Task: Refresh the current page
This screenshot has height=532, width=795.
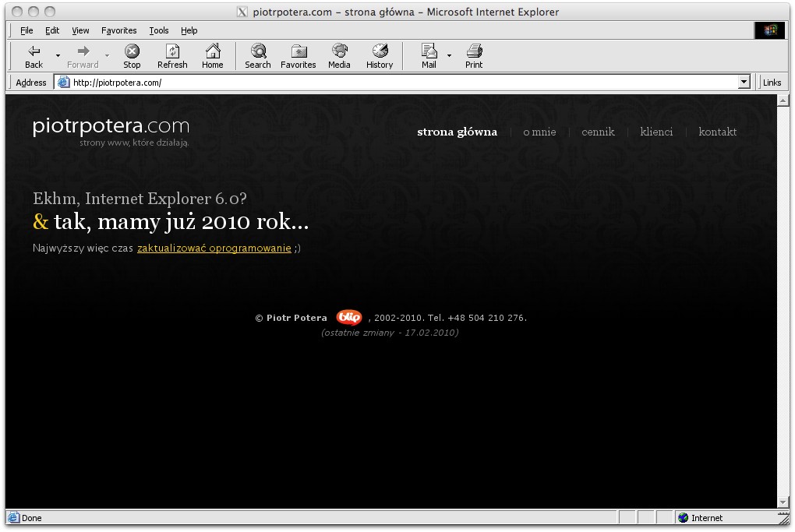Action: click(x=172, y=56)
